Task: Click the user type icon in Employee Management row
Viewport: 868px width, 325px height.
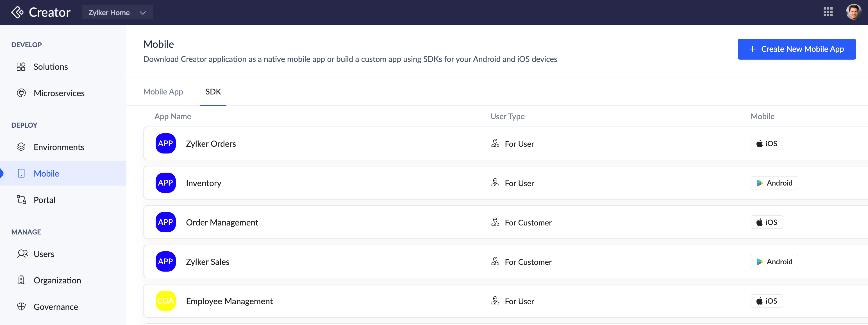Action: [x=495, y=301]
